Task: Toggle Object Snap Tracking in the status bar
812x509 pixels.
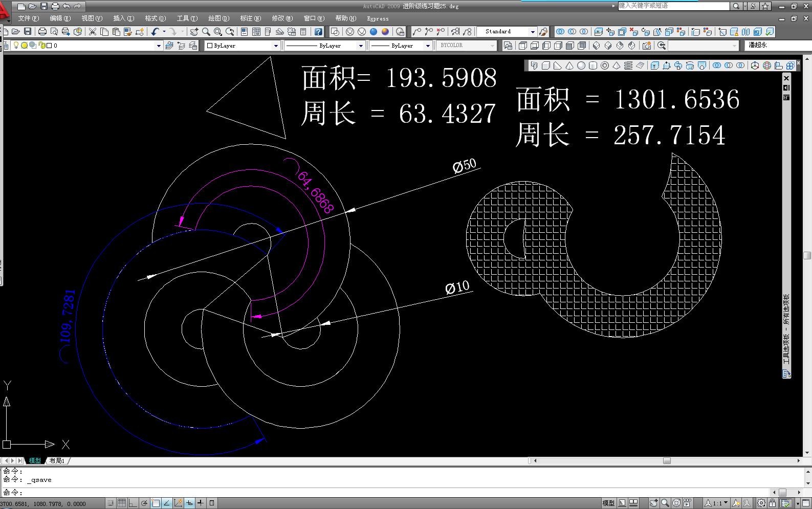Action: click(167, 503)
